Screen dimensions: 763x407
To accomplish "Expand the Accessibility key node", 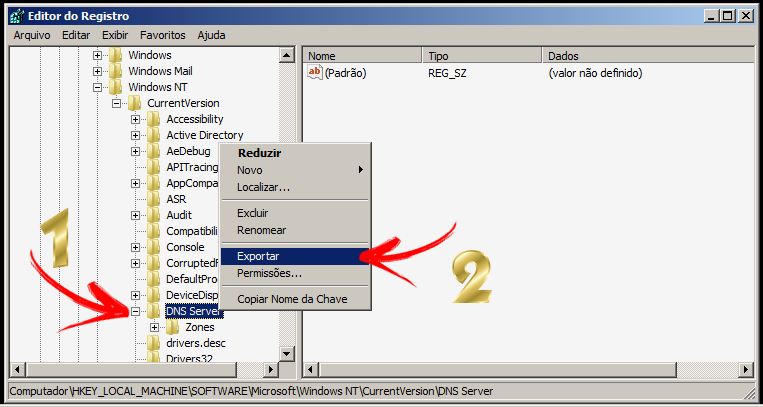I will [x=135, y=119].
